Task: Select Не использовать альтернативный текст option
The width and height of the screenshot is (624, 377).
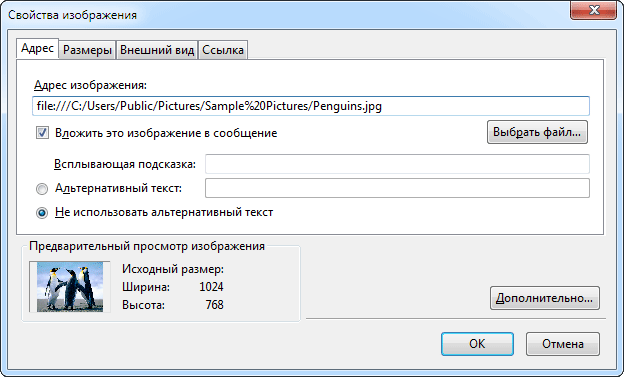Action: [x=42, y=213]
